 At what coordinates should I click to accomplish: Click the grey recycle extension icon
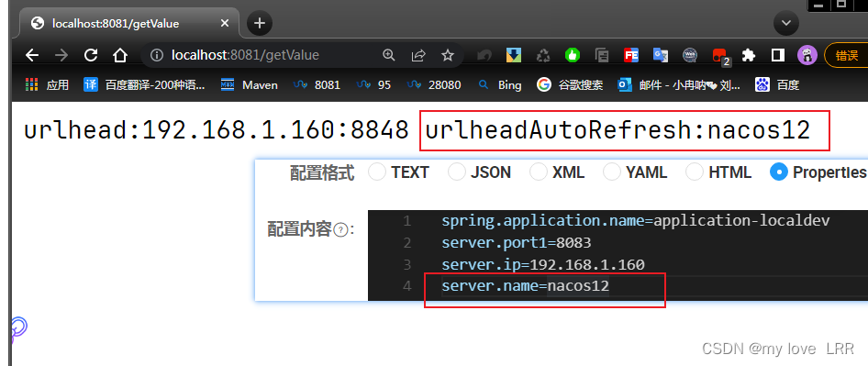point(543,55)
